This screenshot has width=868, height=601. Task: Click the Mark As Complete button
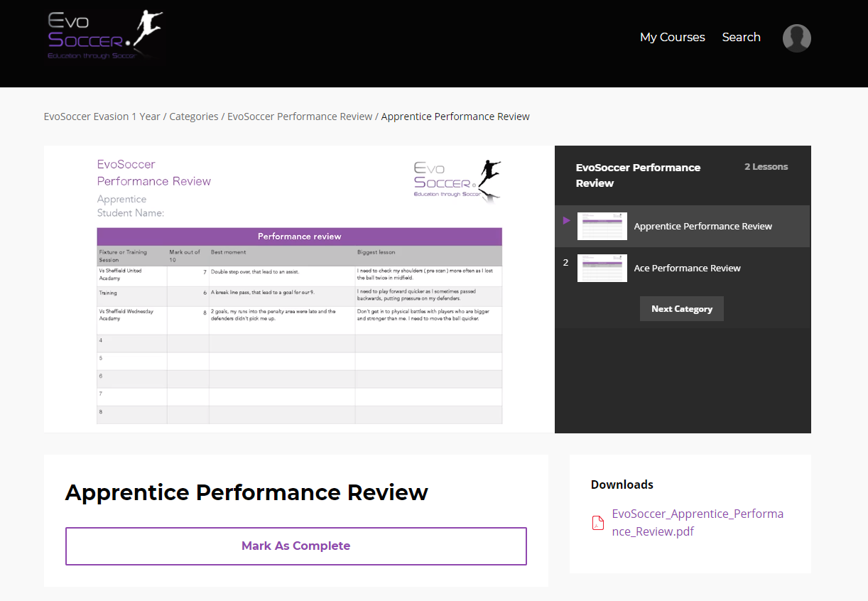[x=296, y=546]
